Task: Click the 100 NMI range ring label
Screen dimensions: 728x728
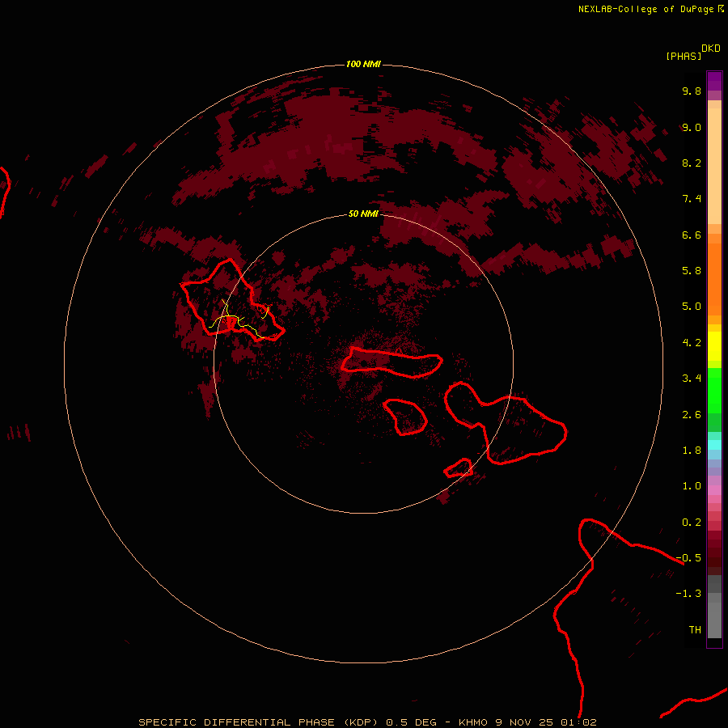Action: (x=363, y=64)
